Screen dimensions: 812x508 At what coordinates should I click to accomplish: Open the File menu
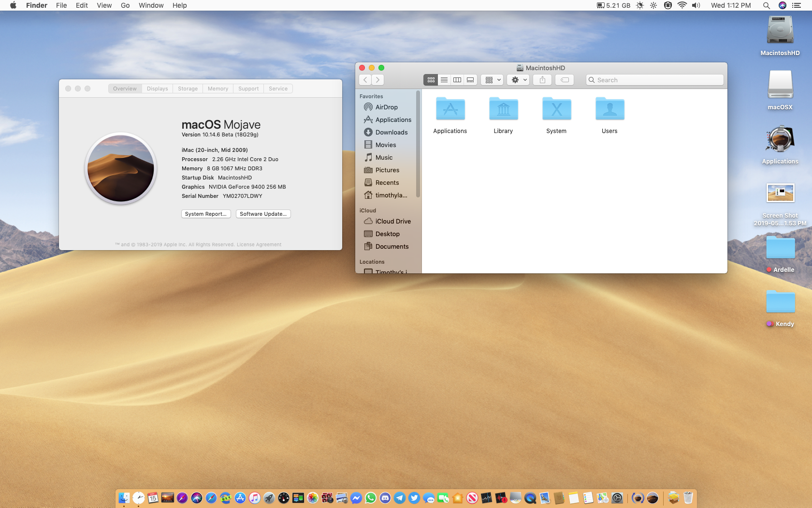(x=61, y=5)
